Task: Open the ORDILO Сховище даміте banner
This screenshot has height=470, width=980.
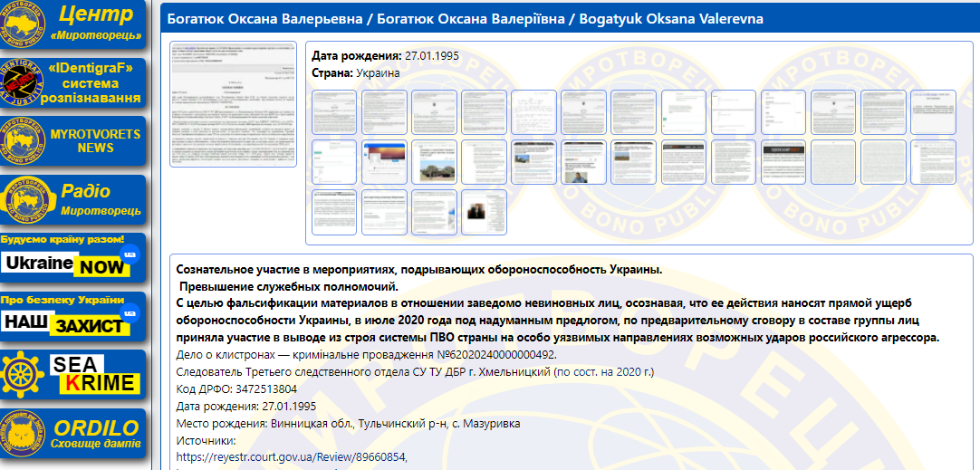Action: tap(72, 433)
